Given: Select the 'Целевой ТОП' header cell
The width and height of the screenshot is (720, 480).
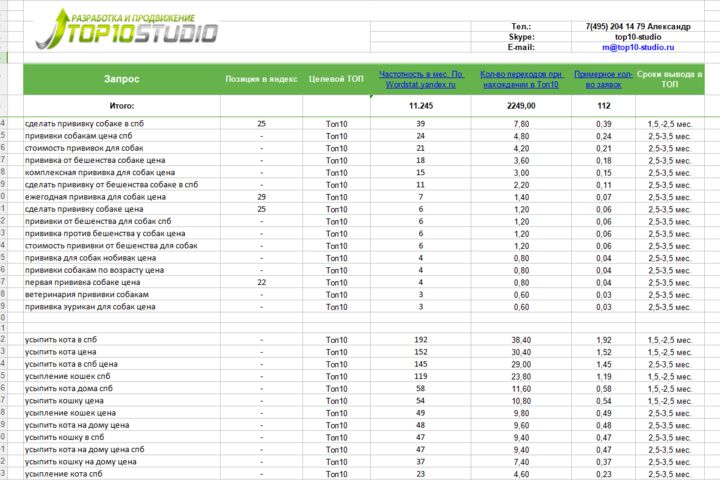Looking at the screenshot, I should pyautogui.click(x=336, y=79).
